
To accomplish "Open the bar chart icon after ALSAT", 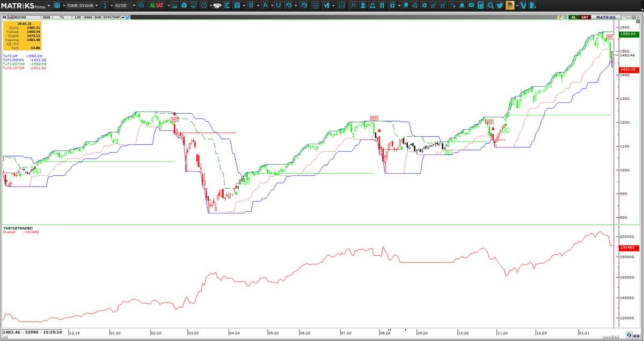I will (174, 5).
